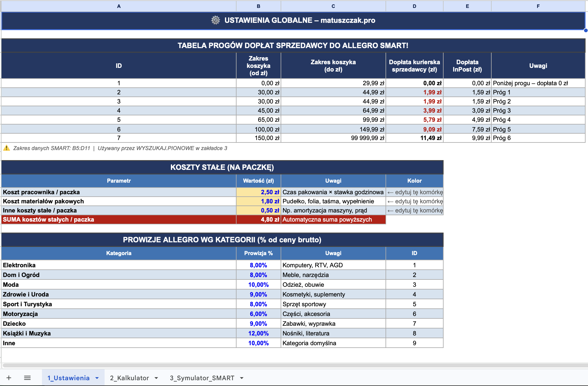588x386 pixels.
Task: Open 1_Ustawienia tab dropdown arrow
Action: 97,378
